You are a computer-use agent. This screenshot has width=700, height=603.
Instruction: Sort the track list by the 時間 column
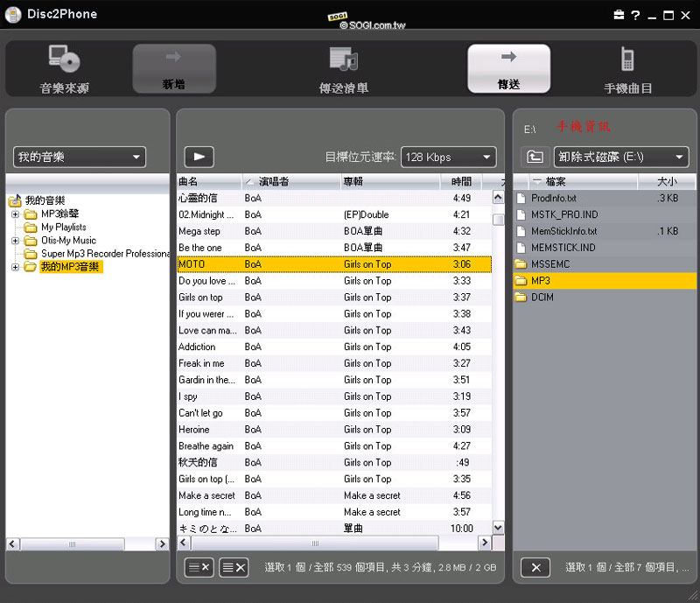click(x=461, y=181)
